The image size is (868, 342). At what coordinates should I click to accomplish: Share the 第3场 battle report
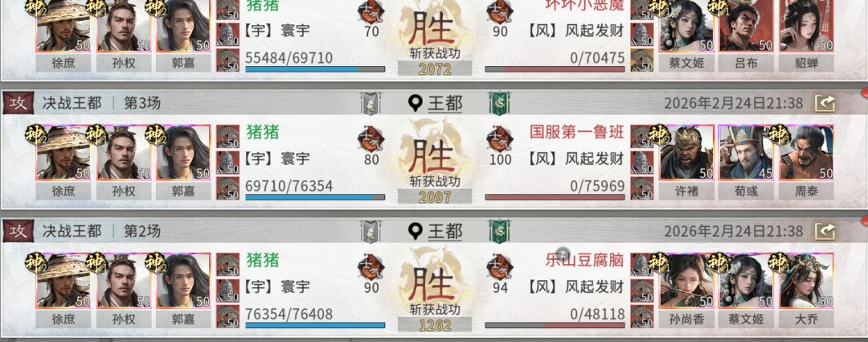[x=825, y=103]
